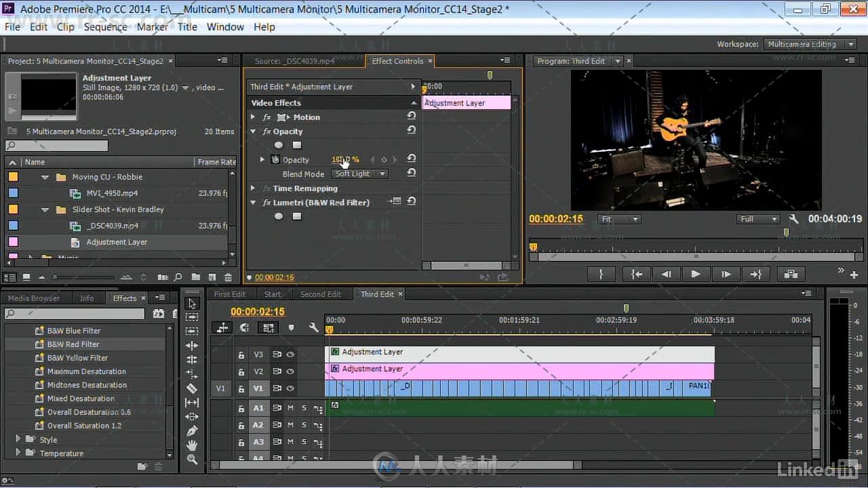Toggle Snap in timeline header
The image size is (868, 488).
pos(245,327)
